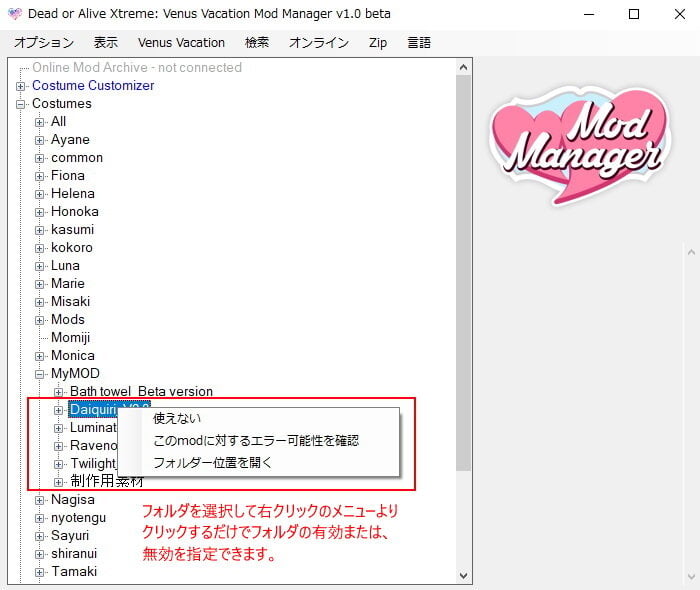This screenshot has width=700, height=590.
Task: Select Bath towel_Beta version item
Action: tap(141, 391)
